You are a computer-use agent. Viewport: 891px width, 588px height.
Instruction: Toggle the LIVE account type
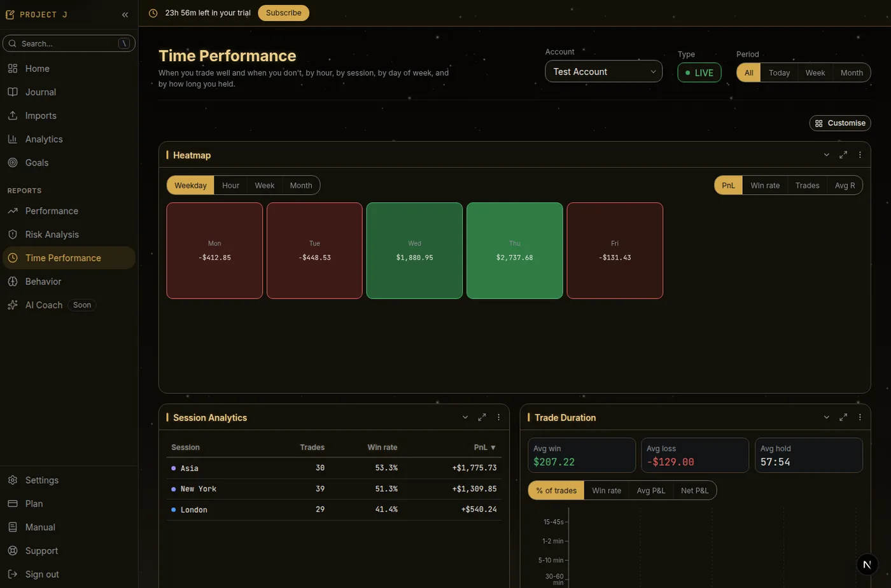click(x=699, y=73)
